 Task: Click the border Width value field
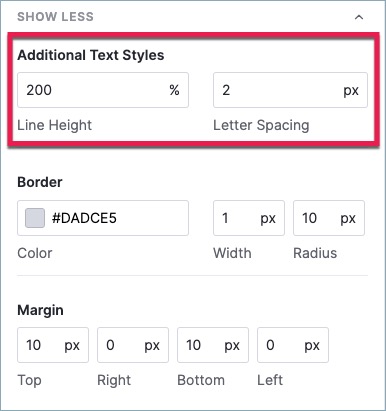pos(249,218)
